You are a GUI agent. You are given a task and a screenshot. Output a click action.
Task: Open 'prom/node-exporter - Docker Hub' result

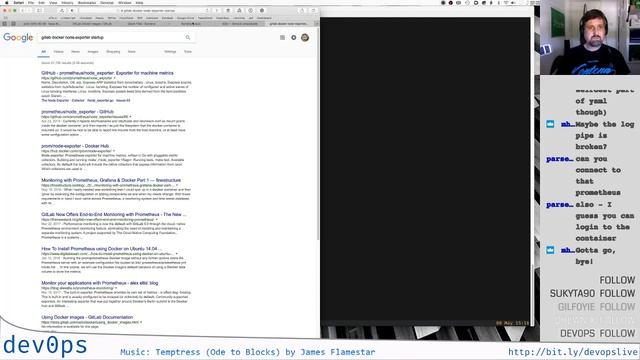(75, 146)
